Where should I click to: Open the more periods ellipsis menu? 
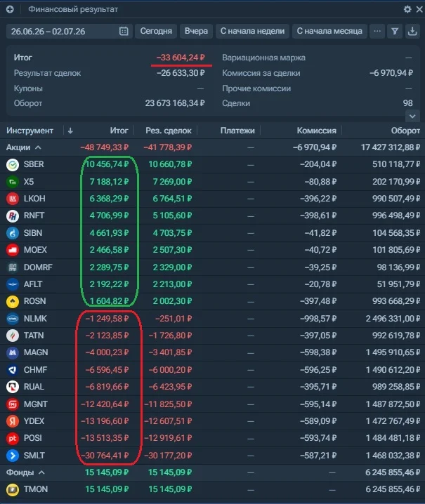coord(377,31)
